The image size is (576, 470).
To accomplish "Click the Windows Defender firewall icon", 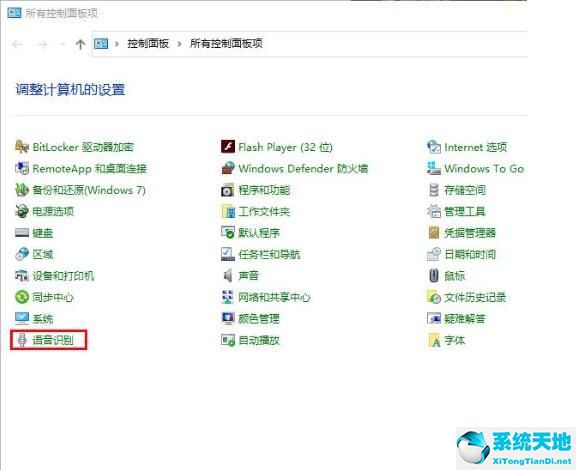I will pos(228,168).
